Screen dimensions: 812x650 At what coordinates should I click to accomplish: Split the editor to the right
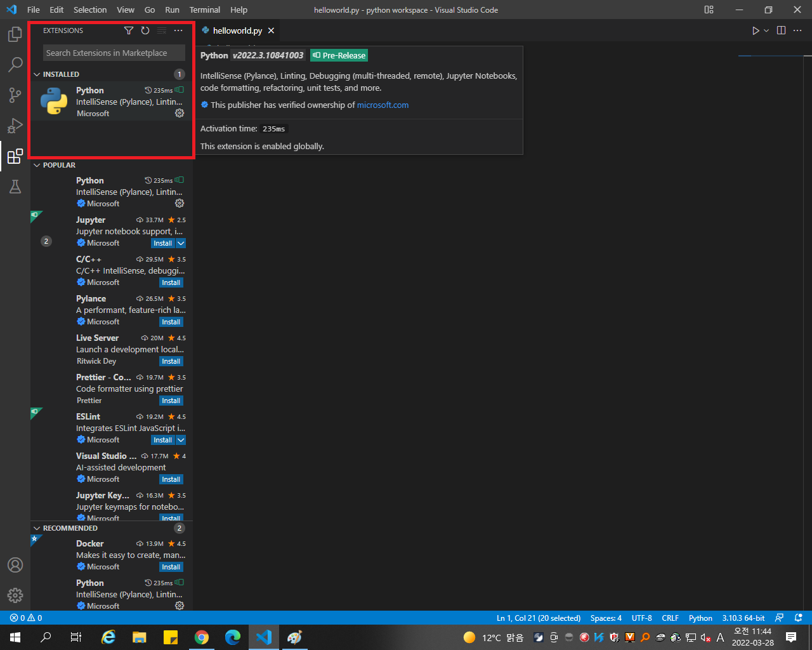click(x=782, y=30)
